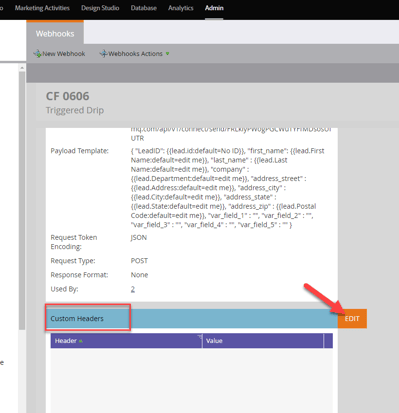The height and width of the screenshot is (413, 399).
Task: Click the Header column sort arrow icon
Action: pyautogui.click(x=81, y=341)
